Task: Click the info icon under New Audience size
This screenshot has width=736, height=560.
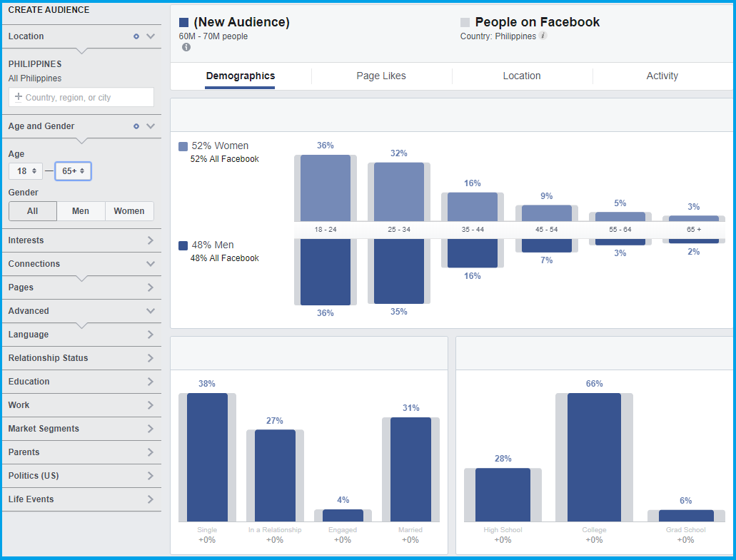Action: [x=186, y=47]
